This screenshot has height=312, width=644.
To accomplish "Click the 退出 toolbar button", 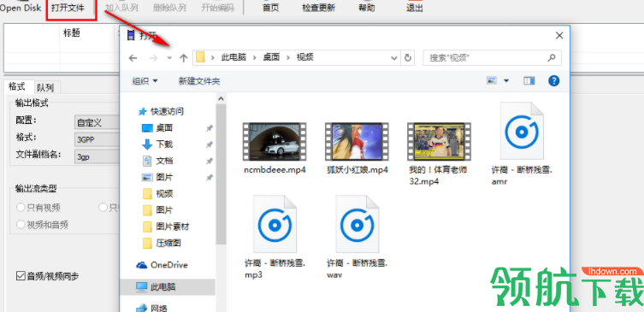I will [415, 8].
